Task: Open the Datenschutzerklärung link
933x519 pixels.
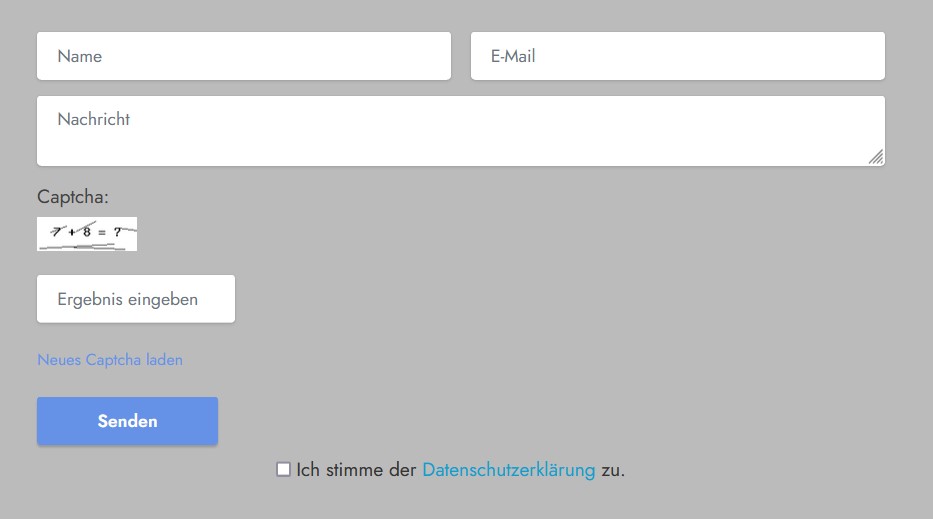Action: coord(508,470)
